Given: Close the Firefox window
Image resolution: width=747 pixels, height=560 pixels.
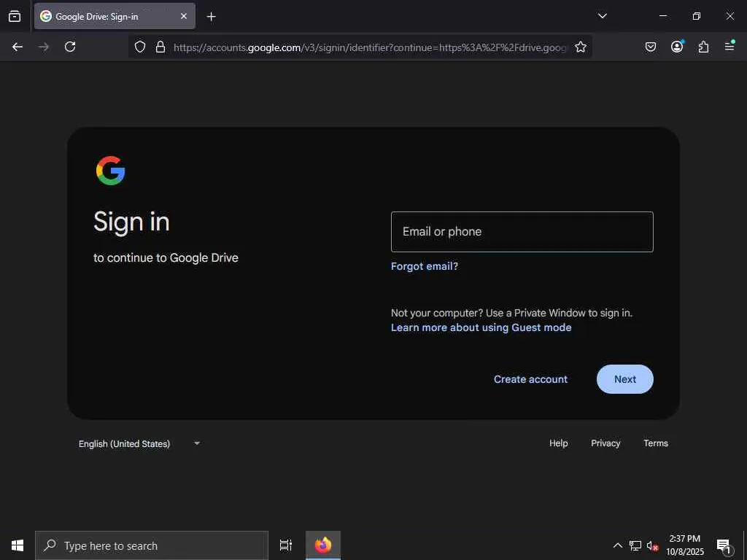Looking at the screenshot, I should 729,16.
